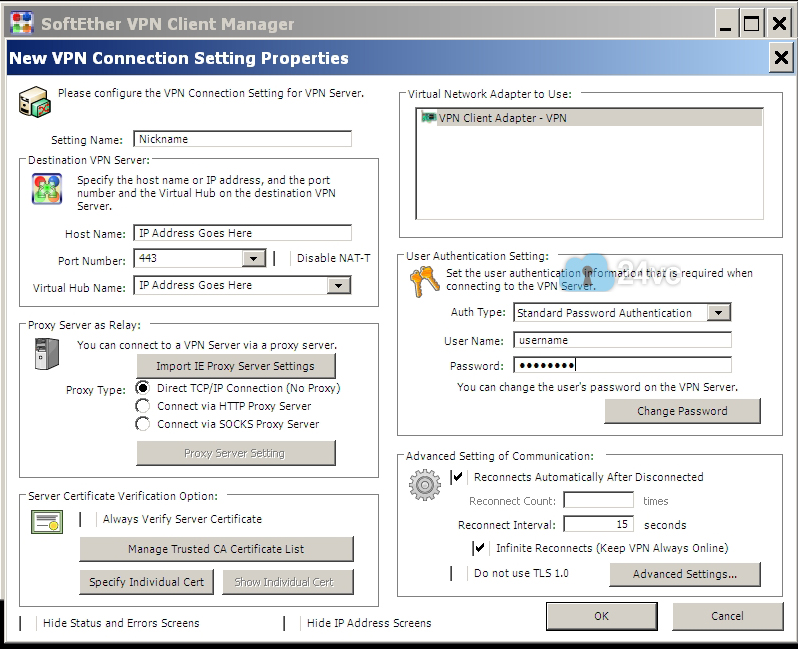
Task: Click the Password input field
Action: [x=622, y=365]
